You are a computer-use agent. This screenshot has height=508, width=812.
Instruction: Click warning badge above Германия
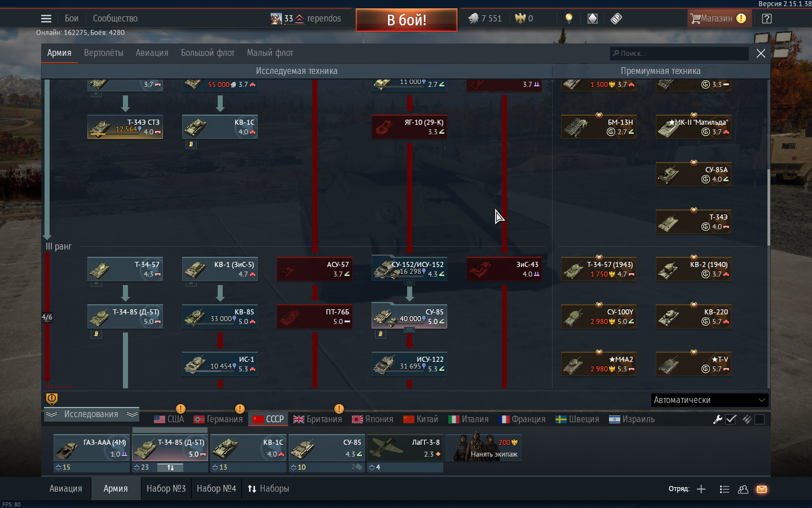240,409
